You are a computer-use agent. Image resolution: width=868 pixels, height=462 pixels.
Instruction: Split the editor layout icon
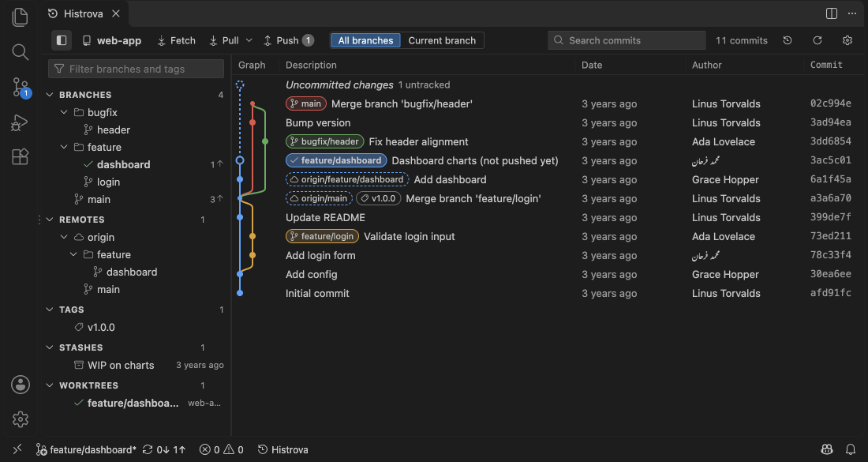tap(832, 13)
